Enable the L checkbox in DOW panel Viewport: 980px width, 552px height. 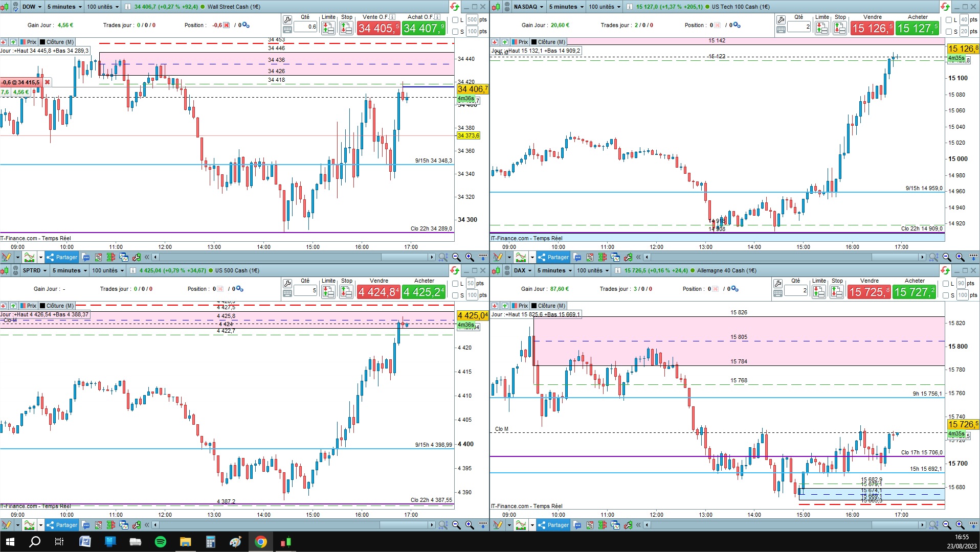coord(455,20)
